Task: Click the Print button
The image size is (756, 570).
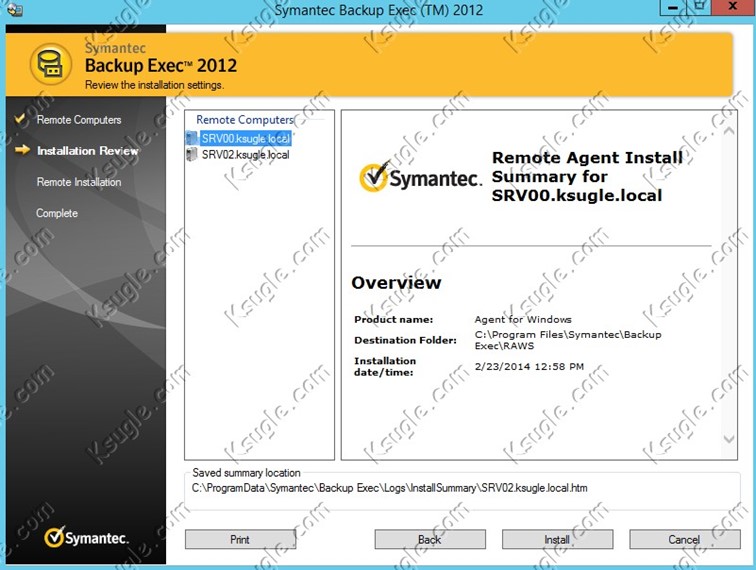Action: point(240,539)
